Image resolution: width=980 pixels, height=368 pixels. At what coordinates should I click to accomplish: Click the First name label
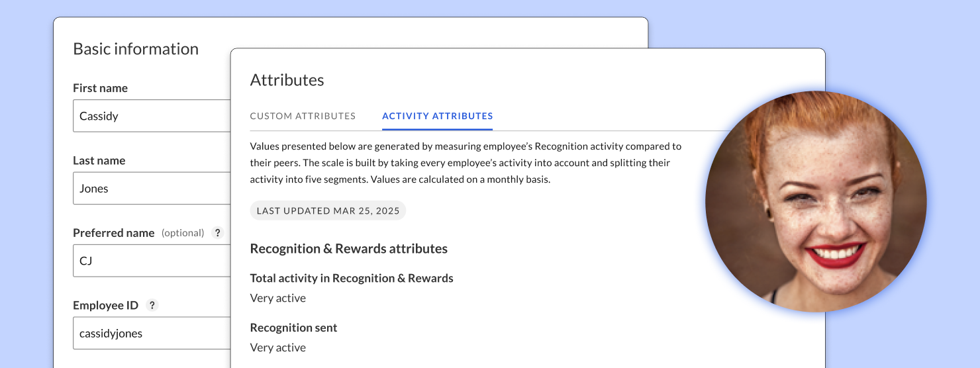(100, 88)
